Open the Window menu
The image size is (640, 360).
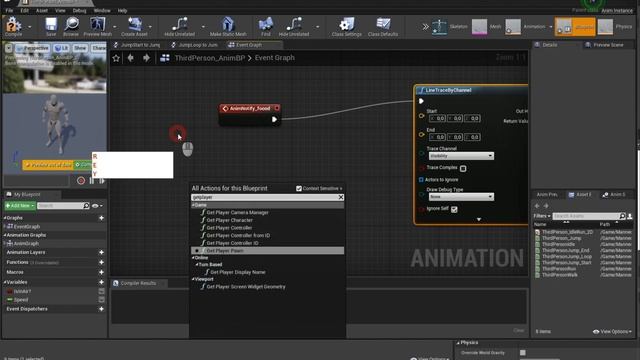(x=102, y=11)
